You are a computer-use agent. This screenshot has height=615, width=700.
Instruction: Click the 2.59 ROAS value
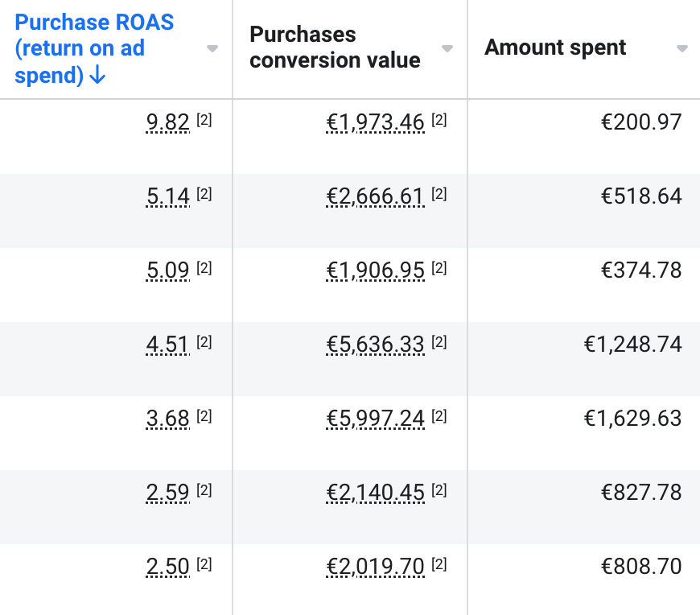(167, 493)
